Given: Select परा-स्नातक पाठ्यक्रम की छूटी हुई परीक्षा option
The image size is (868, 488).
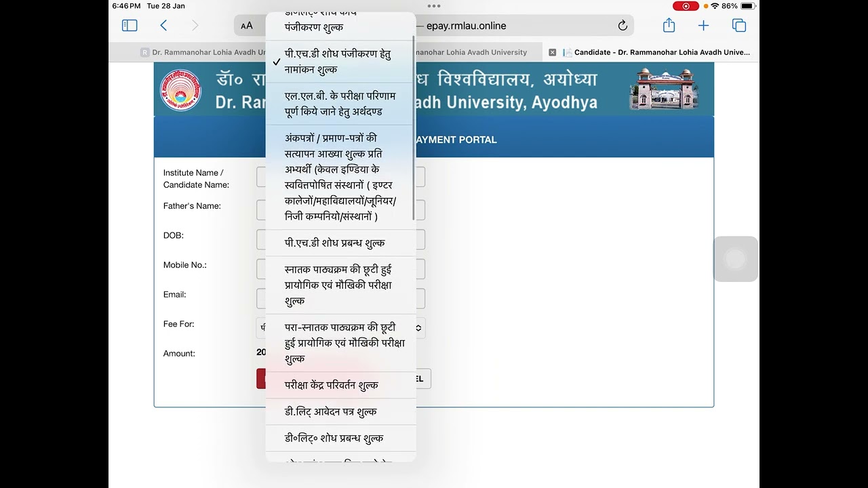Looking at the screenshot, I should coord(340,343).
